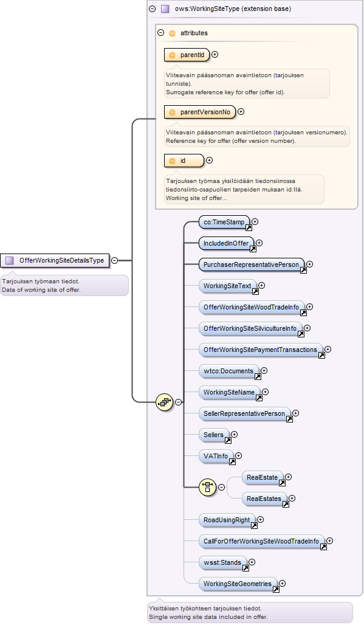This screenshot has height=625, width=364.
Task: Expand the id attribute
Action: [209, 161]
